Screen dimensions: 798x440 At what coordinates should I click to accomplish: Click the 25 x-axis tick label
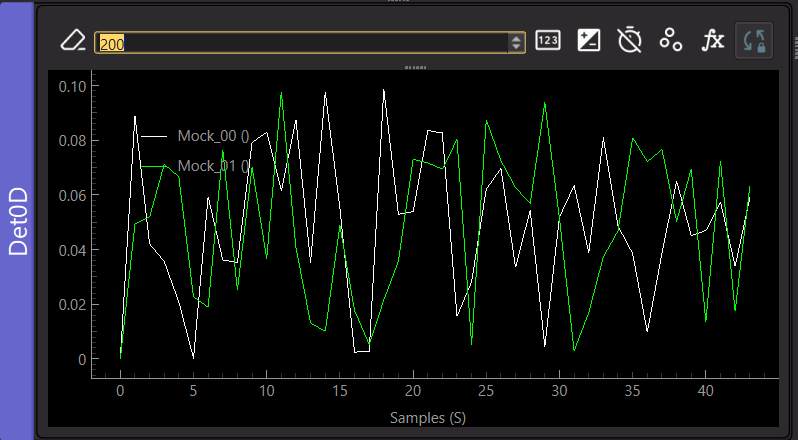pos(486,392)
